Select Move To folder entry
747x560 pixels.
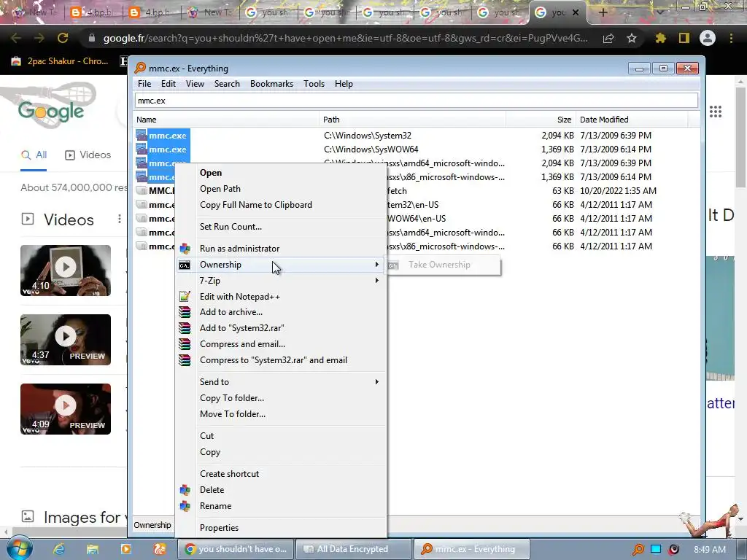tap(282, 414)
